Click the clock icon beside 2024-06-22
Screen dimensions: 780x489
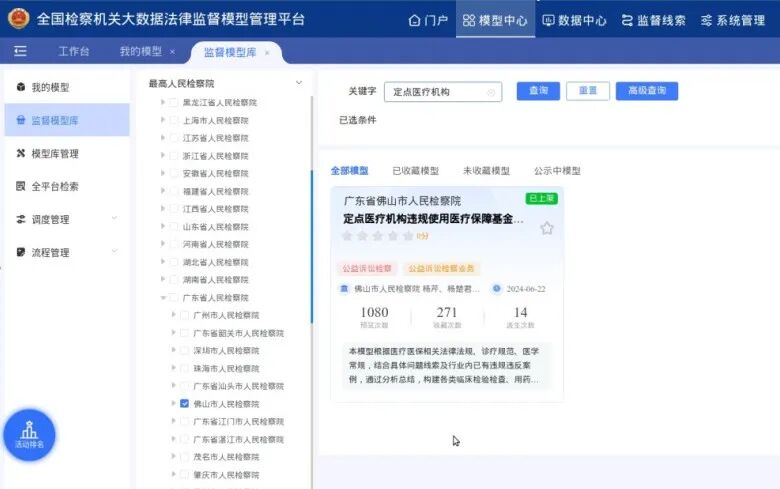pyautogui.click(x=496, y=289)
